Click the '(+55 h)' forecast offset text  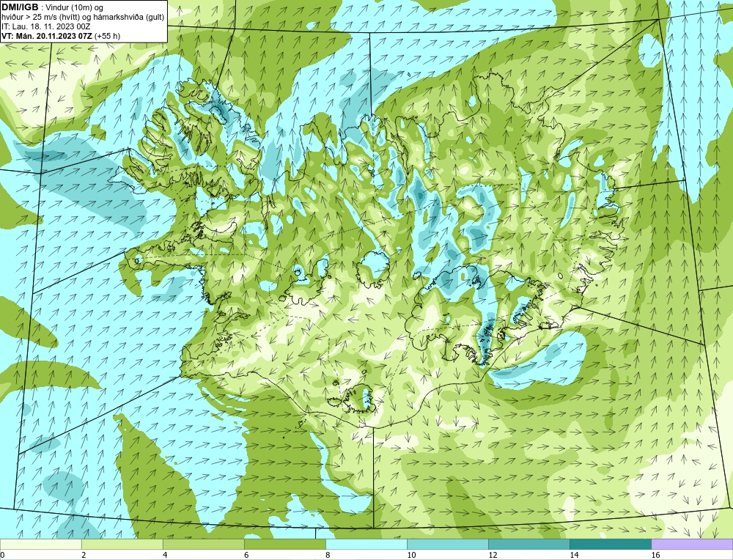coord(107,36)
